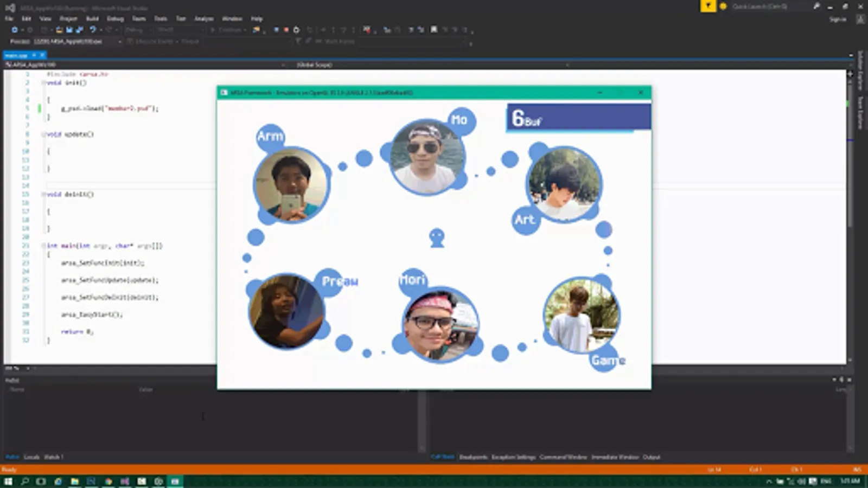Switch to the Watch 1 tab
This screenshot has height=488, width=868.
click(x=54, y=457)
